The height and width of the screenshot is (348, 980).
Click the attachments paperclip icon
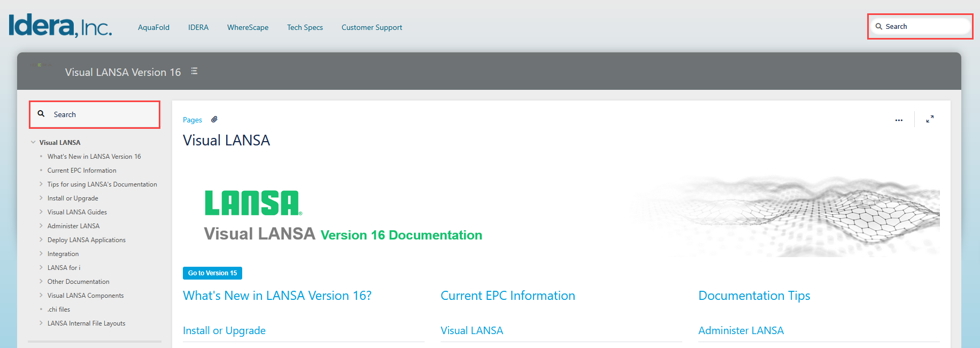tap(214, 120)
